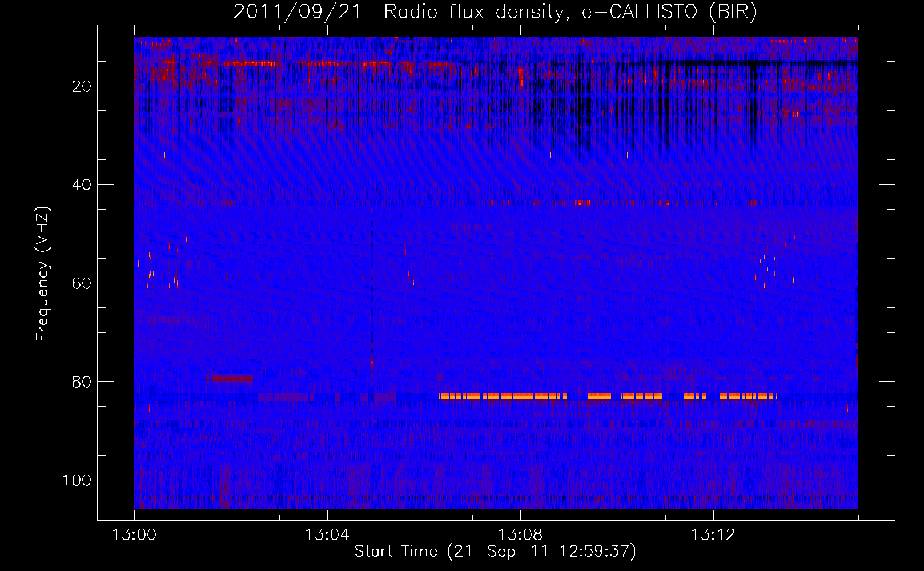The image size is (924, 571).
Task: Click the bright orange emission band near 83 MHz
Action: coord(608,396)
